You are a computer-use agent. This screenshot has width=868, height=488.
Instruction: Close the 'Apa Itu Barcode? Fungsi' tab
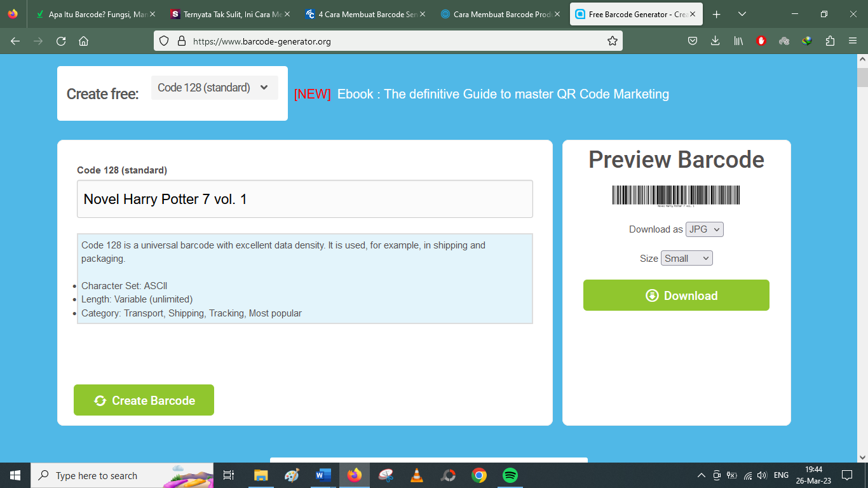153,14
